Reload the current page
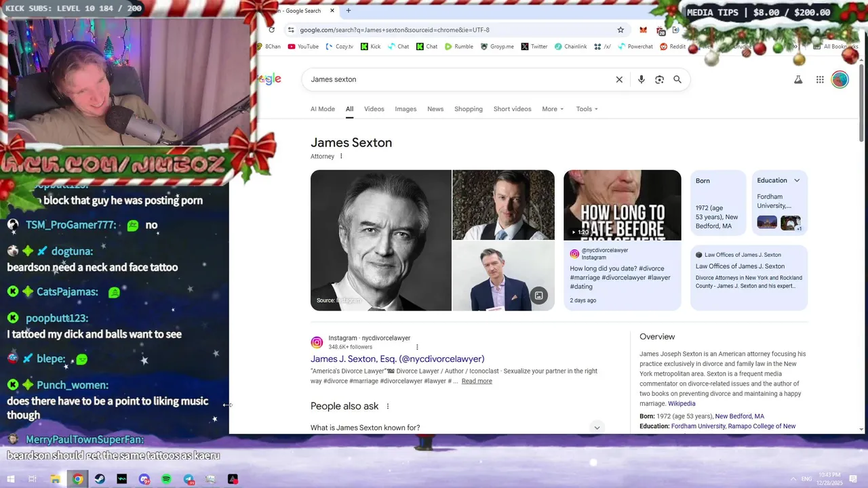The width and height of the screenshot is (868, 488). pyautogui.click(x=272, y=30)
